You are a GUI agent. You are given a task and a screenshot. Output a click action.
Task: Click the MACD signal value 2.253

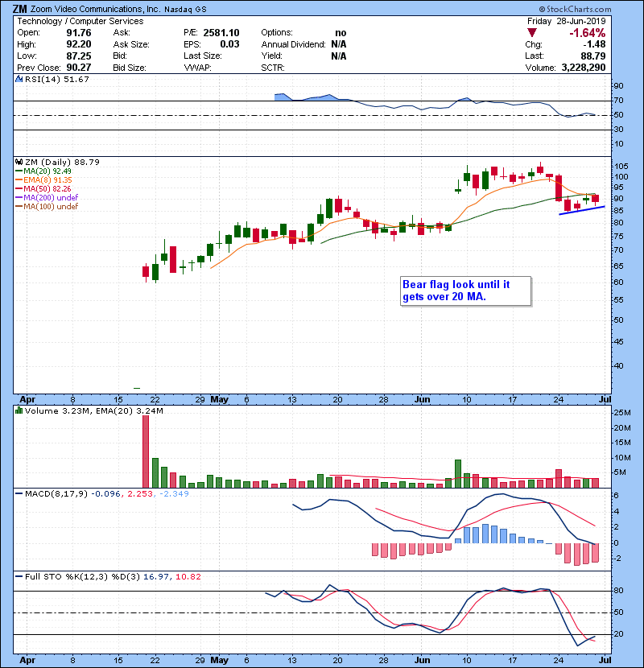pyautogui.click(x=140, y=494)
